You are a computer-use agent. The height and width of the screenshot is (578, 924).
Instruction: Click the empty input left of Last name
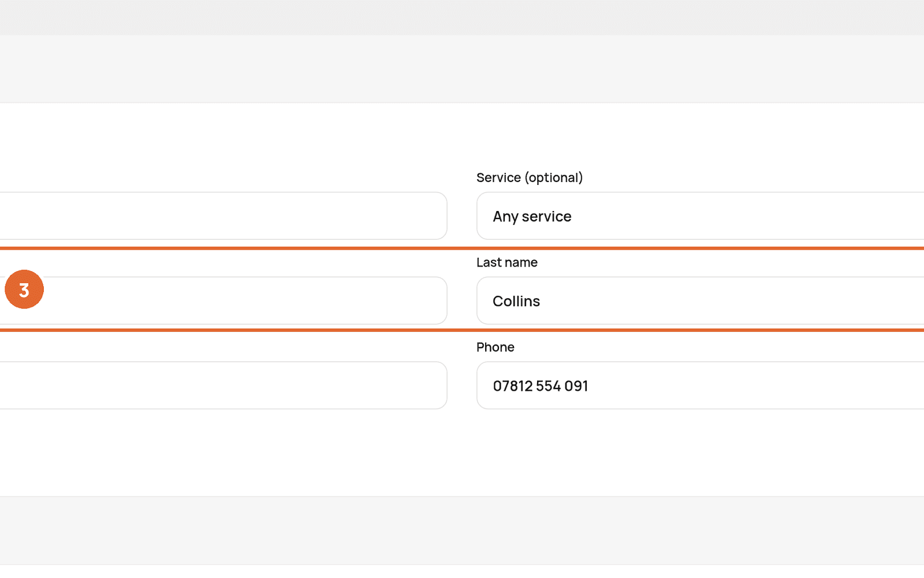[223, 301]
